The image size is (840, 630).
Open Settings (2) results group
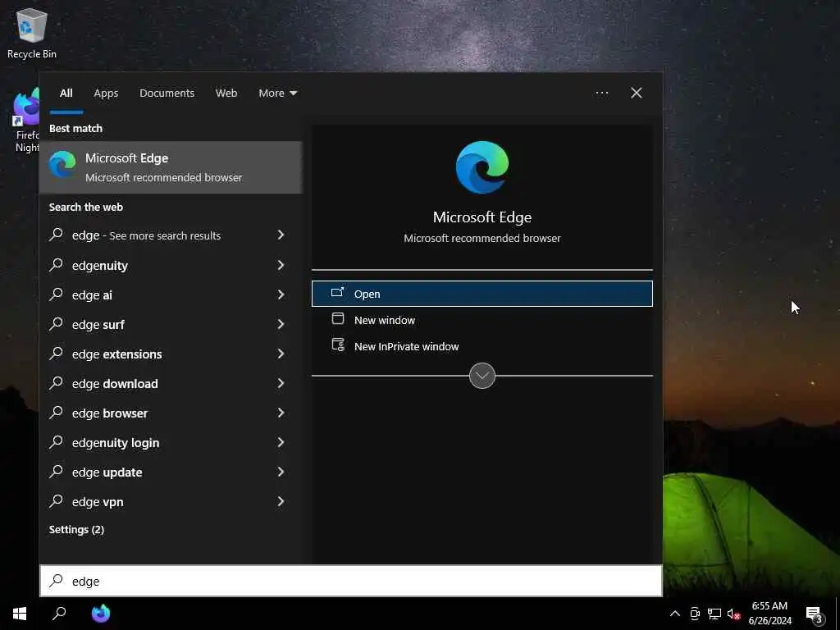(76, 529)
